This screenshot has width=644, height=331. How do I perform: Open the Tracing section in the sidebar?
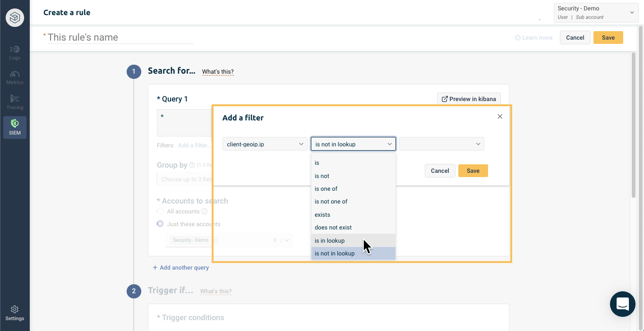point(15,101)
